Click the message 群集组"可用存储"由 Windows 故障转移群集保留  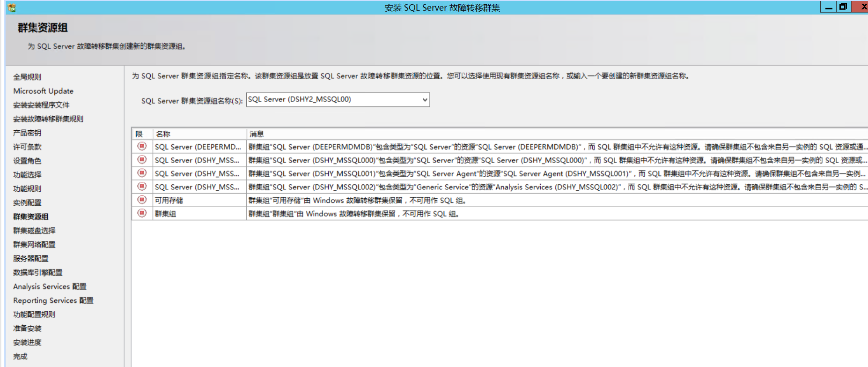tap(557, 200)
